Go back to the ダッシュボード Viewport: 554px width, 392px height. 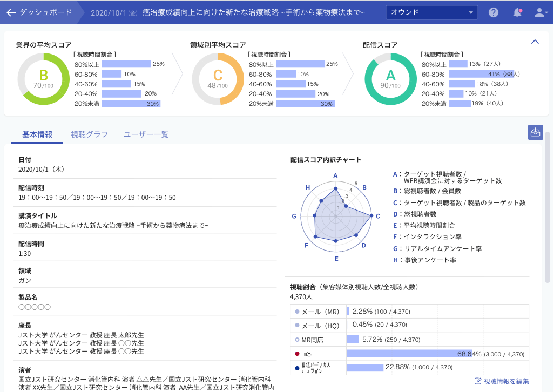pyautogui.click(x=11, y=13)
